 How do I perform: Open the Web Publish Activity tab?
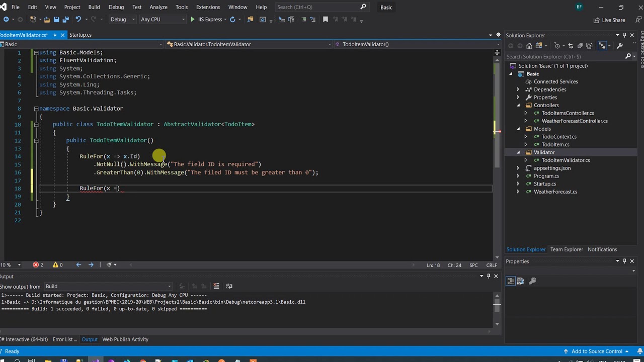click(x=125, y=339)
